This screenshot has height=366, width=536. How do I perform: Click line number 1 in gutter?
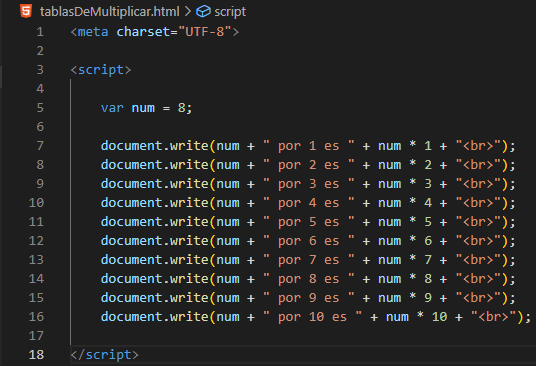point(40,32)
